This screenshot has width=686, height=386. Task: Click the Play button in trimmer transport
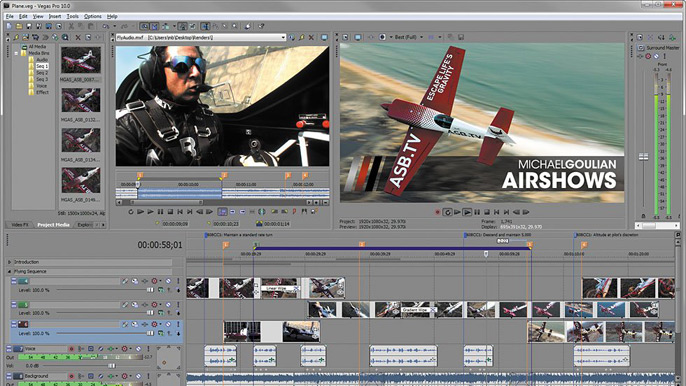[150, 212]
